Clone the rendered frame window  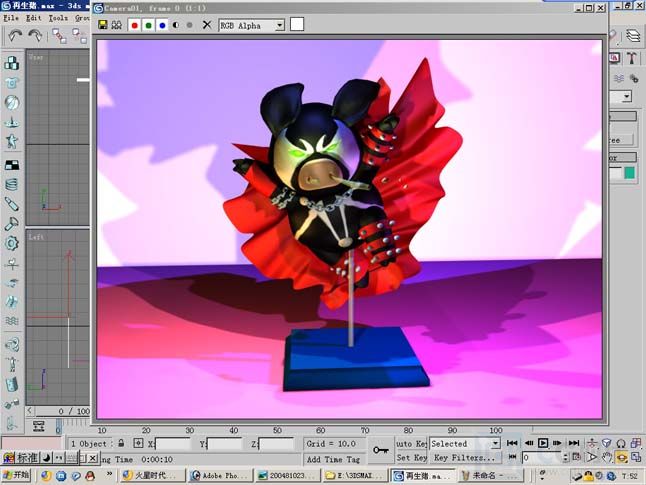tap(117, 25)
